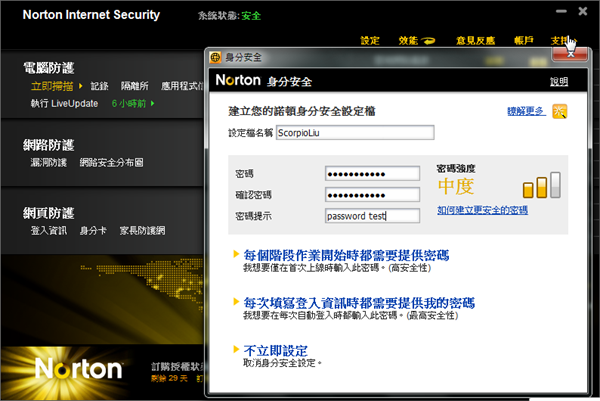The height and width of the screenshot is (401, 600).
Task: Click the yellow triangle before 不立即設定
Action: tap(236, 349)
